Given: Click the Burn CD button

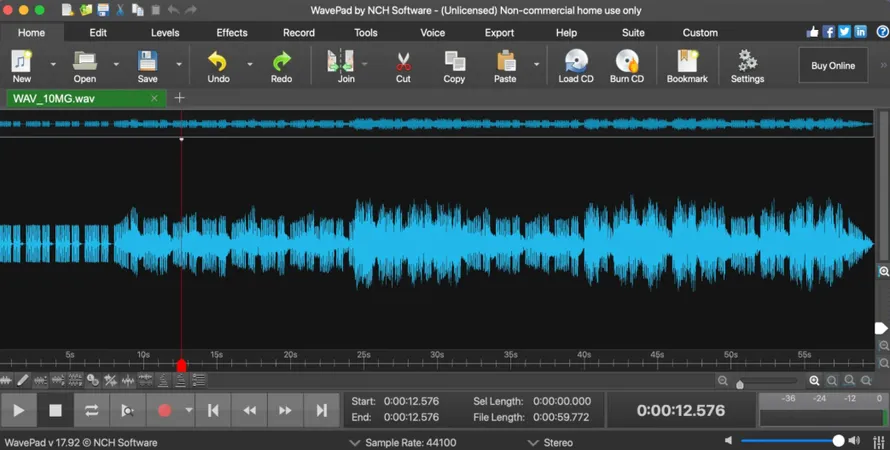Looking at the screenshot, I should 627,66.
